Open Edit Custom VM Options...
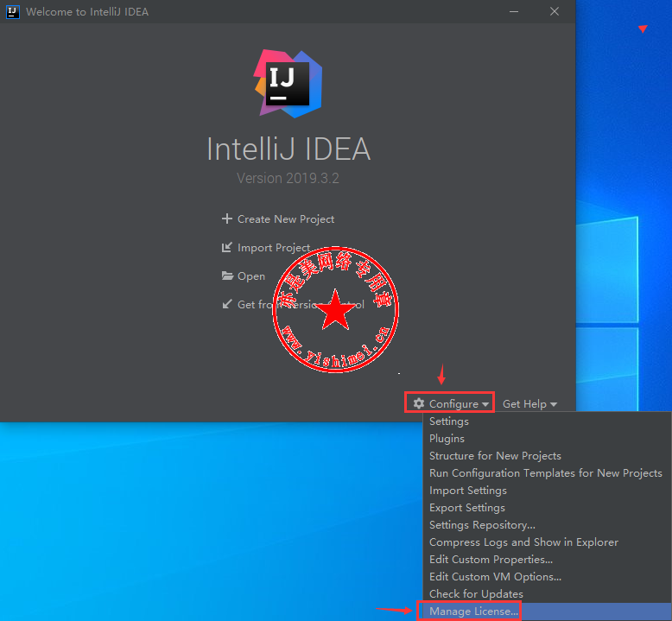The width and height of the screenshot is (672, 621). pos(548,577)
